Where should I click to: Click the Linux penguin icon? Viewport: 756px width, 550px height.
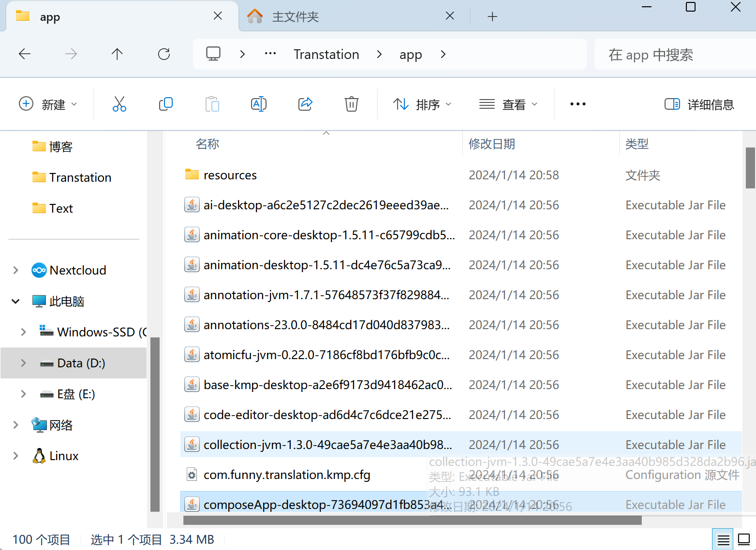point(39,456)
